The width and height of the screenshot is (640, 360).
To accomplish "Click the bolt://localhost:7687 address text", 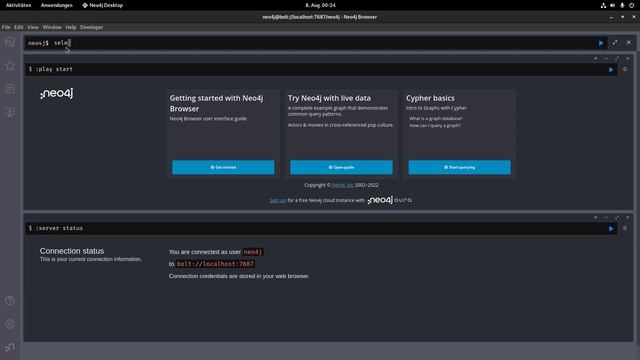I will click(x=215, y=264).
